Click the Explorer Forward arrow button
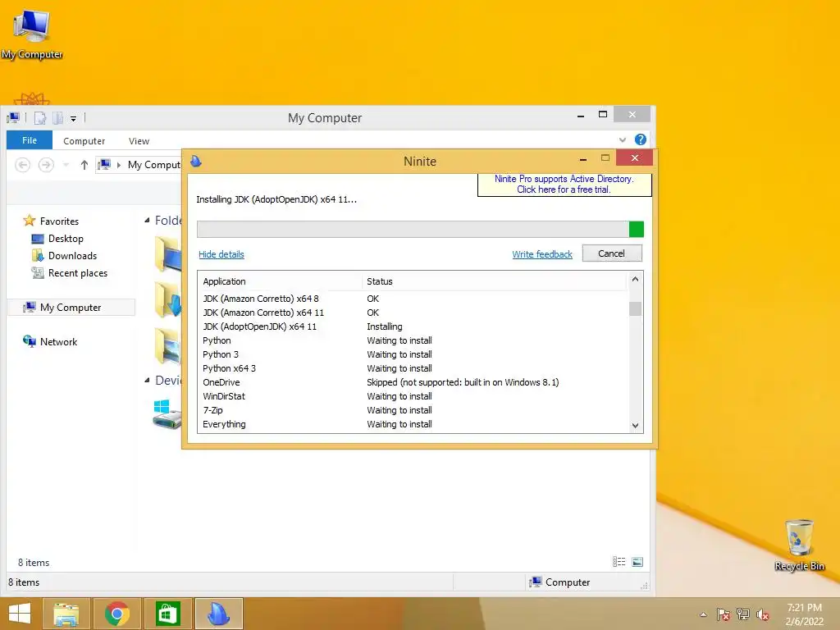The width and height of the screenshot is (840, 630). point(46,164)
